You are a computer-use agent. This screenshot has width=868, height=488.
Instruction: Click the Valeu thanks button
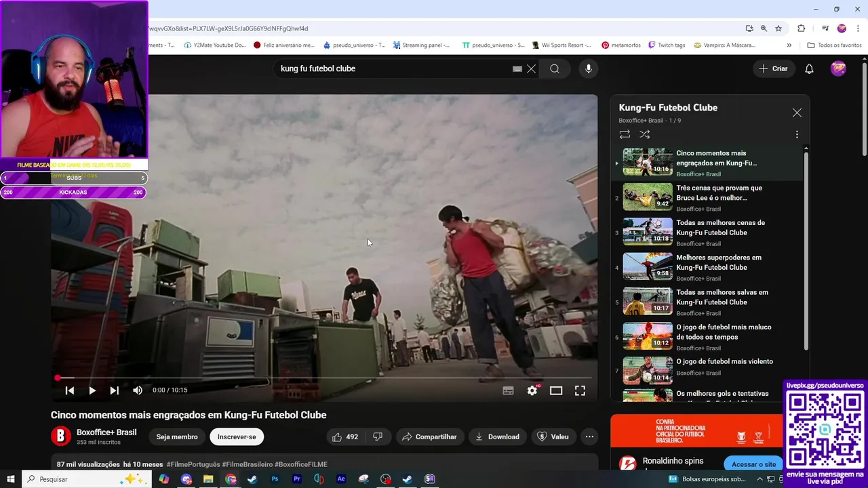click(553, 437)
